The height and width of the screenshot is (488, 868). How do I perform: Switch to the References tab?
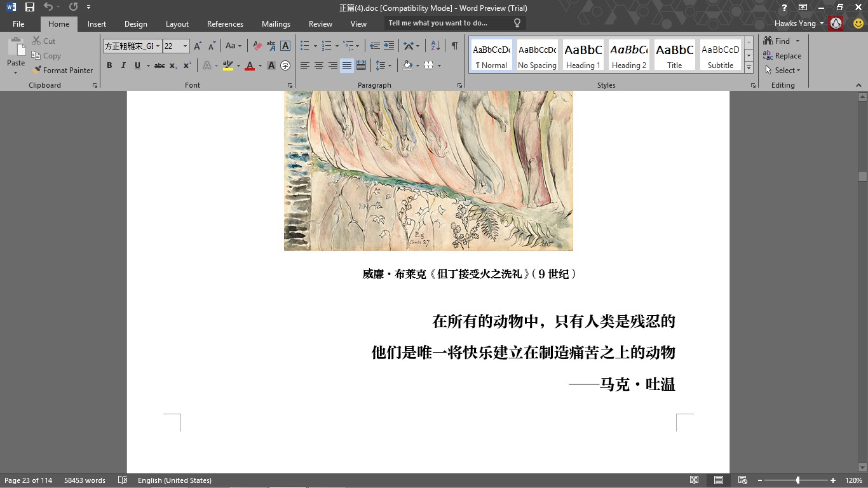225,24
